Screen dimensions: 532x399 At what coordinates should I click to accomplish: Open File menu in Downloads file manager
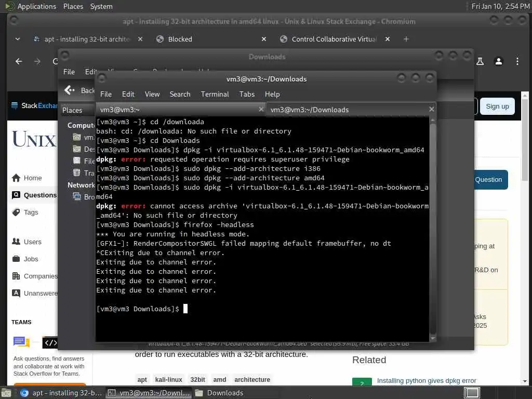[69, 72]
